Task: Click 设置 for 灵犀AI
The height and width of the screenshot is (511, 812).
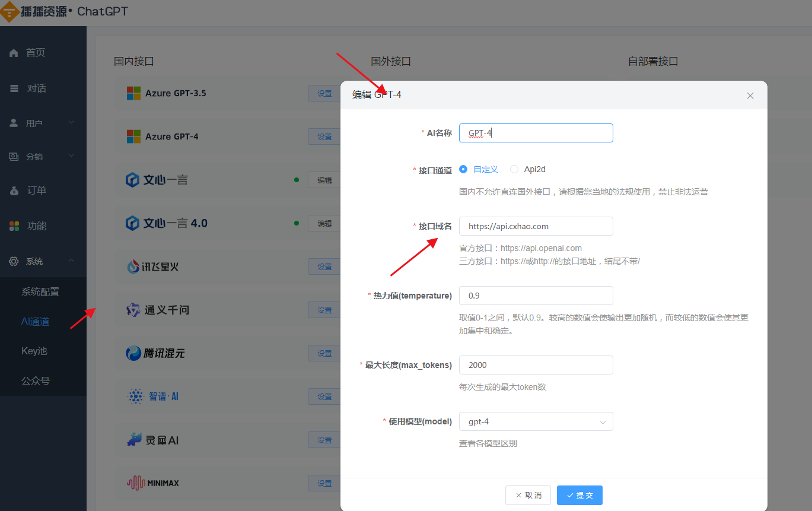Action: click(324, 440)
